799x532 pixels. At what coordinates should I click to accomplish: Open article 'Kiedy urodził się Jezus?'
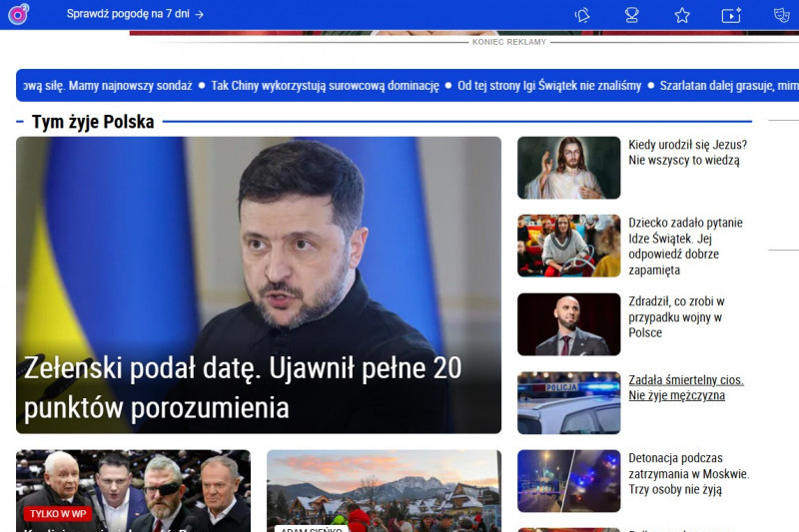687,152
